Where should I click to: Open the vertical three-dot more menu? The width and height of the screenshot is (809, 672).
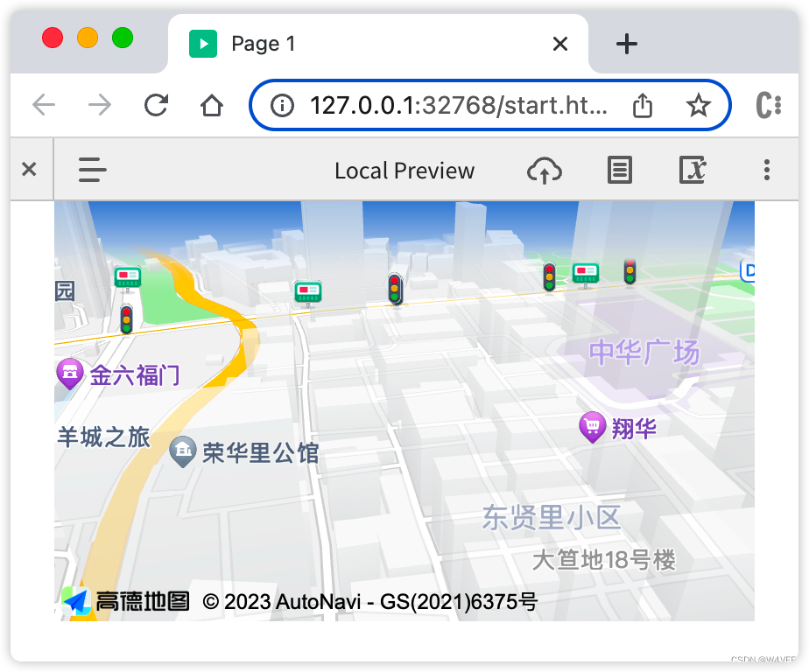click(767, 170)
